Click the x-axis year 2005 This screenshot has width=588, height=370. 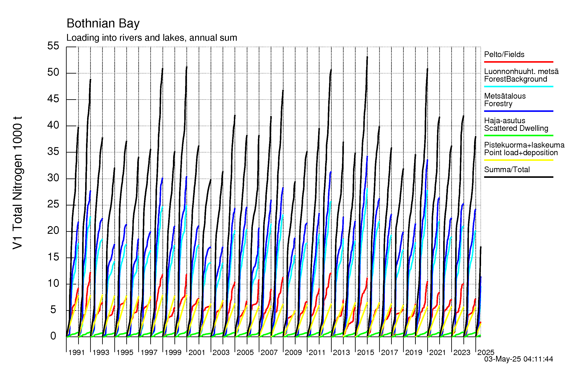(x=245, y=352)
